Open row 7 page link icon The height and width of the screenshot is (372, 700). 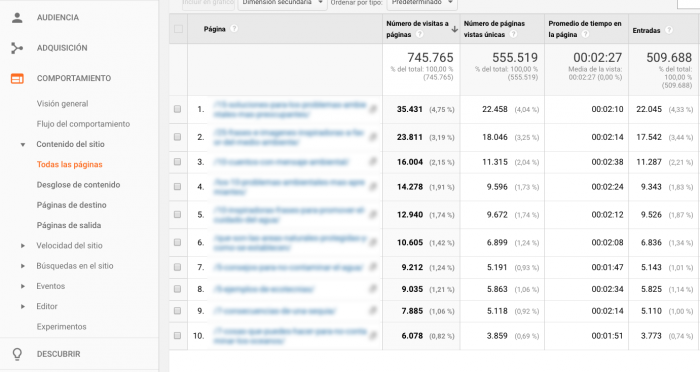click(x=373, y=268)
